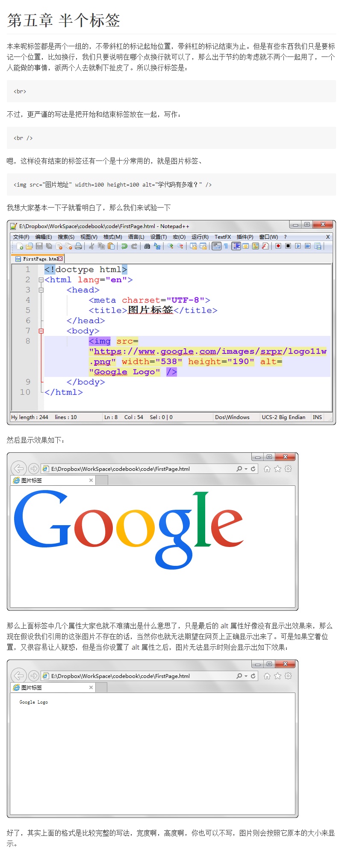Image resolution: width=342 pixels, height=868 pixels.
Task: Click the Open file icon in Notepad++ toolbar
Action: pos(29,246)
